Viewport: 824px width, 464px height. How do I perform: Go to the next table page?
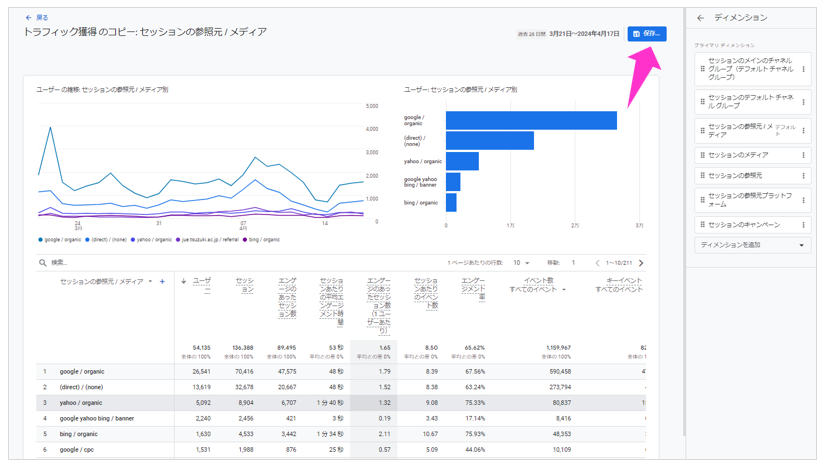tap(641, 263)
